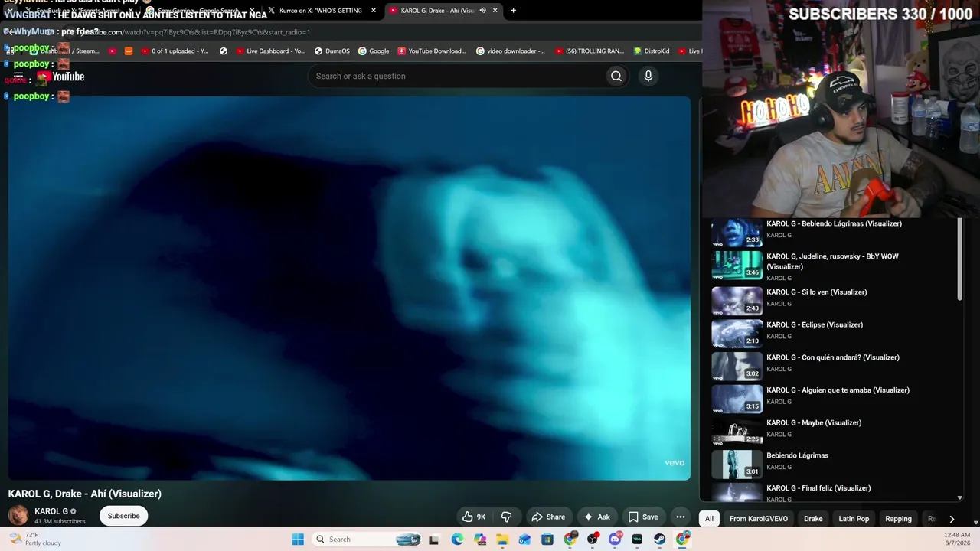Image resolution: width=980 pixels, height=551 pixels.
Task: Click the YouTube logo to go home
Action: (61, 77)
